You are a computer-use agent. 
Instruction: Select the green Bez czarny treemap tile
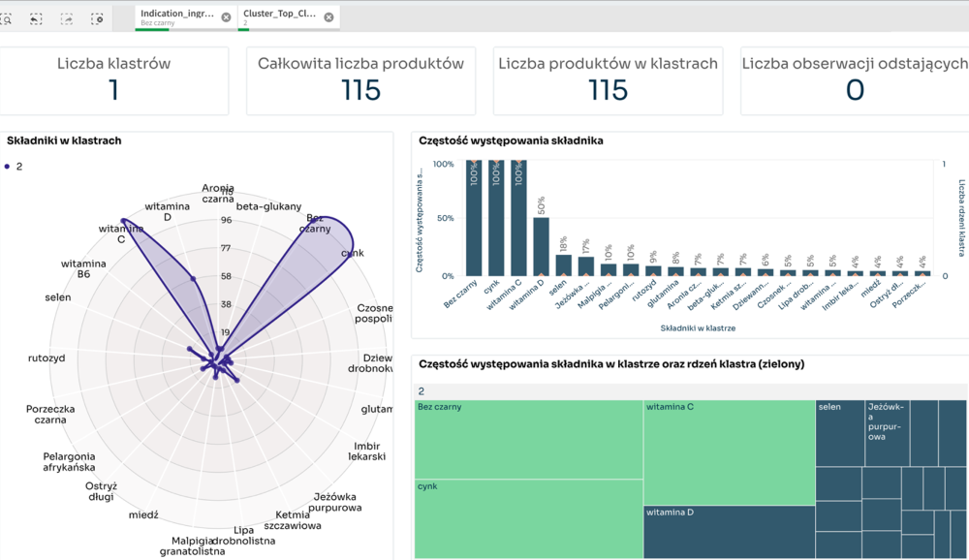pos(528,439)
